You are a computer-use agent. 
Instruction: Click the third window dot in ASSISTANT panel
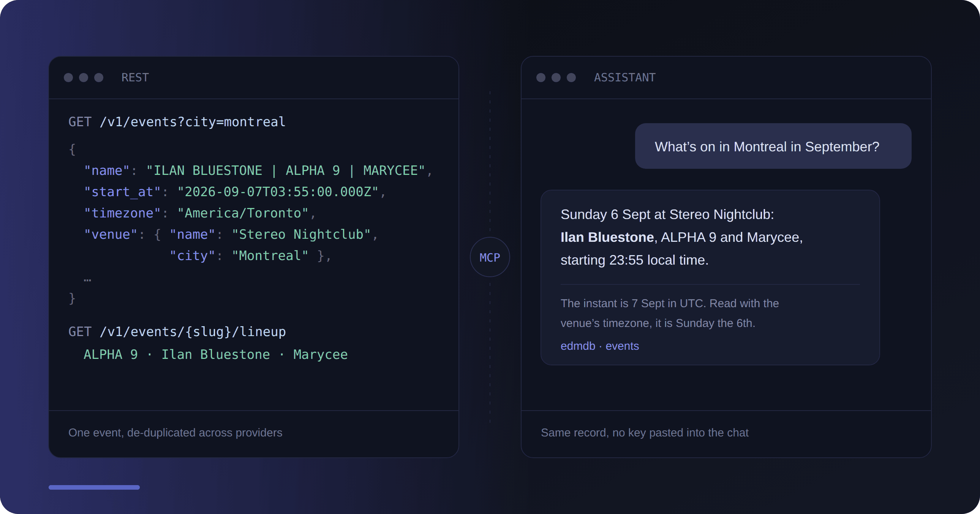tap(571, 78)
